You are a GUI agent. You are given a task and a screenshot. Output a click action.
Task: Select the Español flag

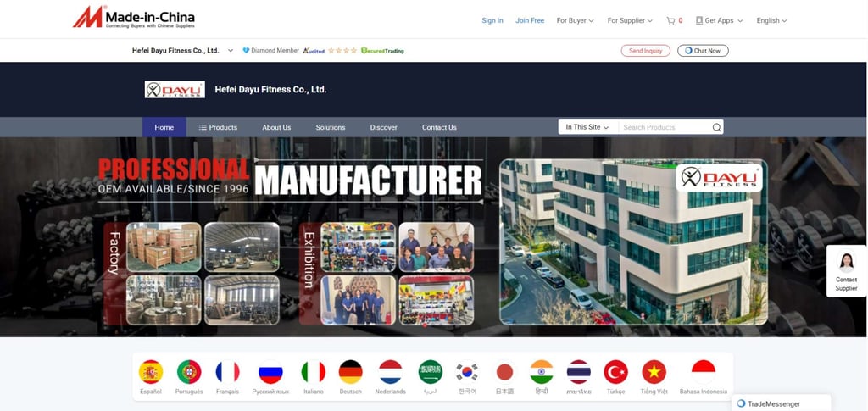point(151,372)
